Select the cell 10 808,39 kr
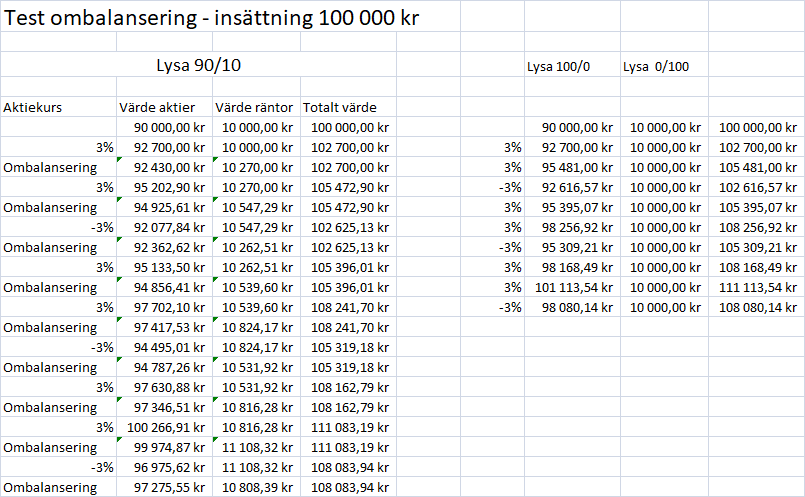 pyautogui.click(x=257, y=488)
